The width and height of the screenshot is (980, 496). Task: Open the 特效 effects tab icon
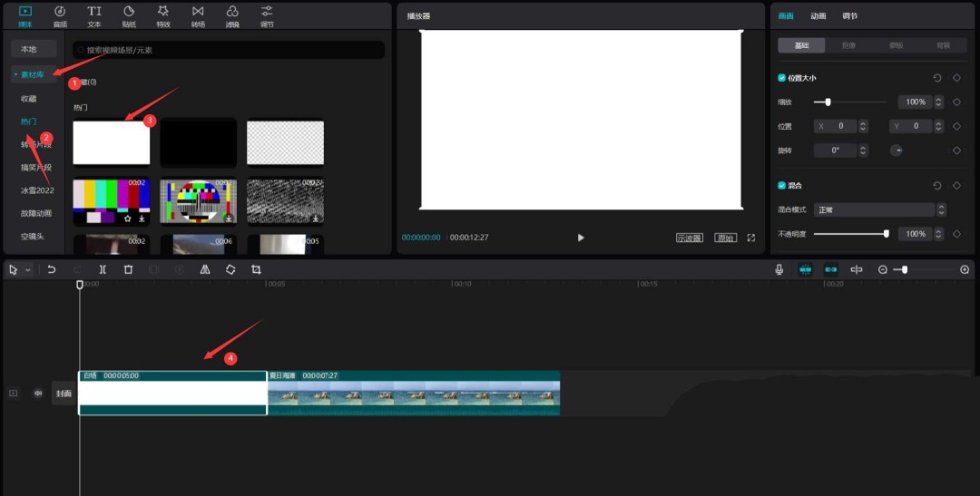[x=163, y=15]
